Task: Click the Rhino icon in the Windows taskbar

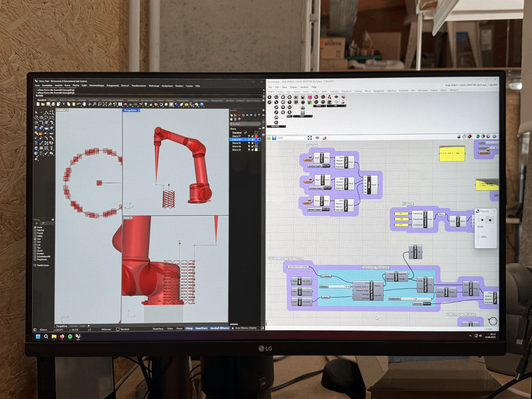Action: (78, 336)
